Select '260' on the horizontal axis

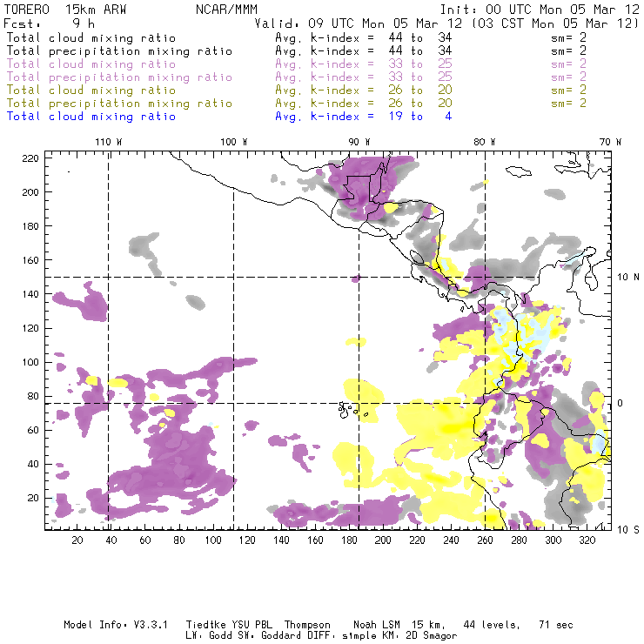[x=485, y=540]
